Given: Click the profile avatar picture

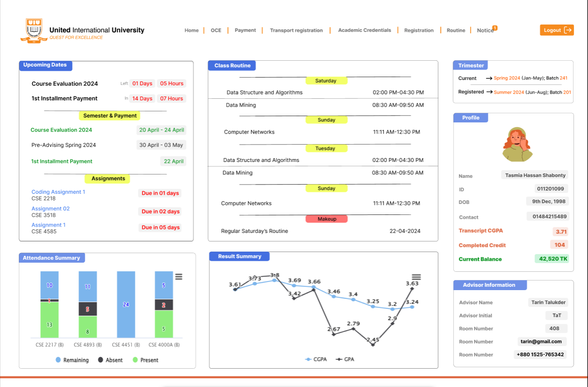Looking at the screenshot, I should 516,145.
